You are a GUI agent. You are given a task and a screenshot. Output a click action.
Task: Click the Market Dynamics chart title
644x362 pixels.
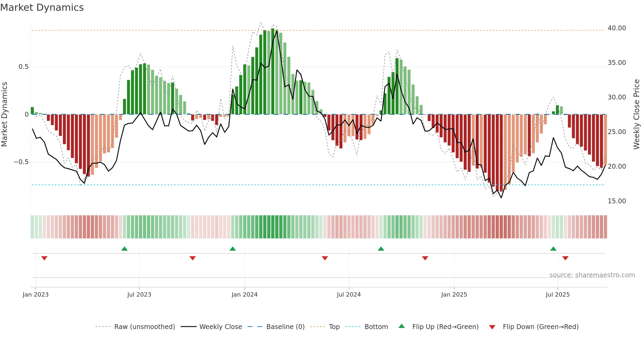42,8
